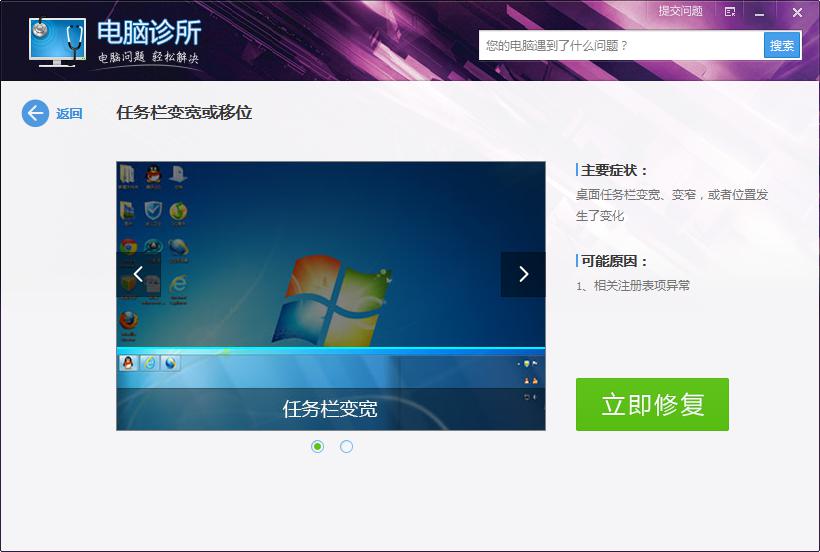Open the menu icon beside 提交问题
The width and height of the screenshot is (820, 552).
pos(730,12)
